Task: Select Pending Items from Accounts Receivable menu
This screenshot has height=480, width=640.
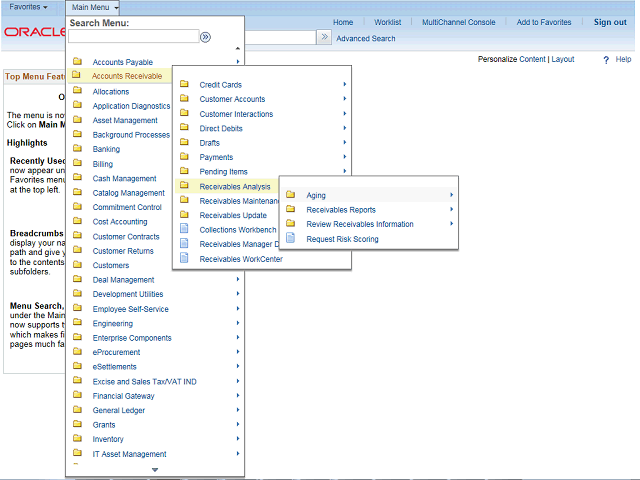Action: tap(223, 172)
